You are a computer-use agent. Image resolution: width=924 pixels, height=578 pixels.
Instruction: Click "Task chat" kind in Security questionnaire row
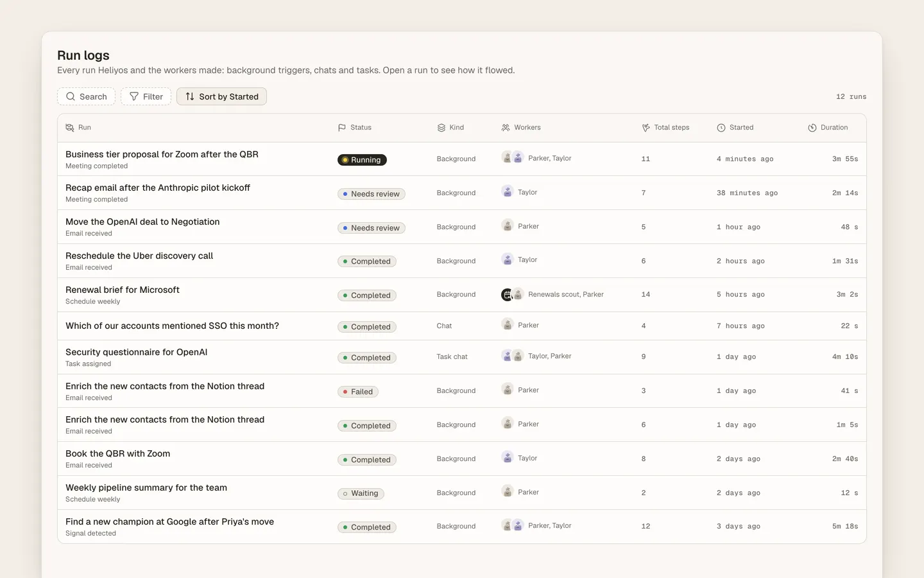[452, 357]
